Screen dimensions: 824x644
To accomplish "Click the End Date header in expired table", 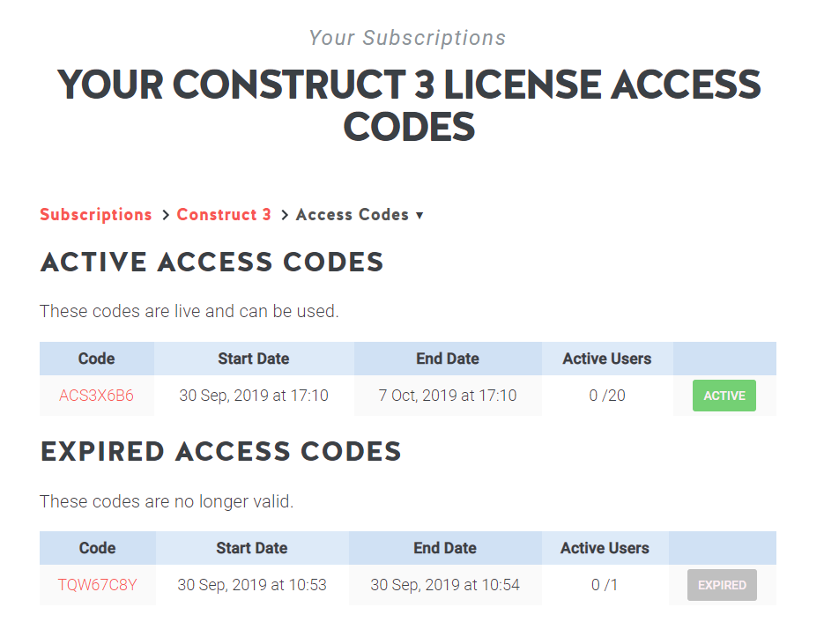I will coord(445,548).
